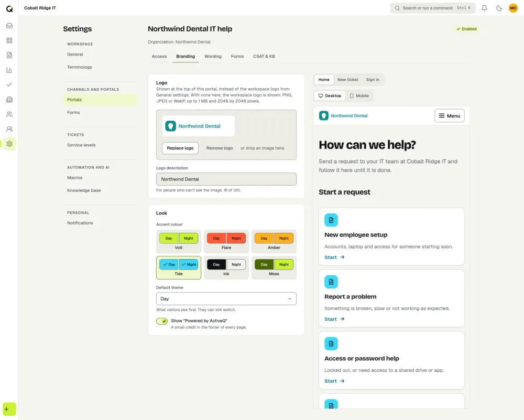Viewport: 524px width, 420px height.
Task: Click the settings gear icon in left rail
Action: point(9,144)
